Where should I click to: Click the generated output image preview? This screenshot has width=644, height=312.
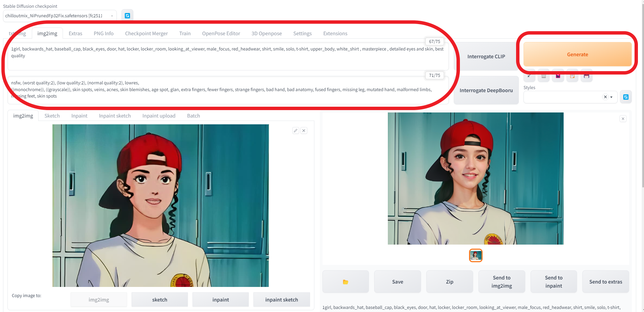coord(475,179)
